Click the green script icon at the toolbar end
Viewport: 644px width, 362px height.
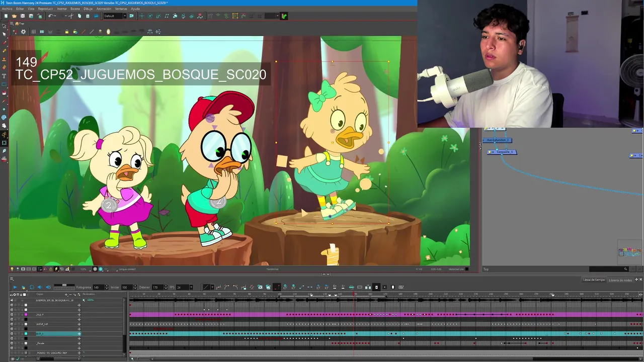pos(284,16)
